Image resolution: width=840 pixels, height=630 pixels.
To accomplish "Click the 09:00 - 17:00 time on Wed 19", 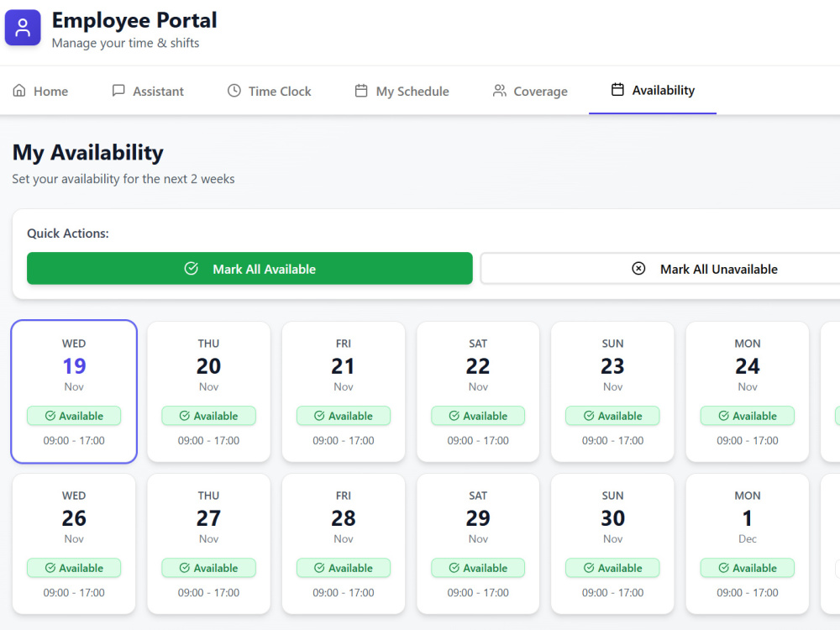I will [74, 440].
